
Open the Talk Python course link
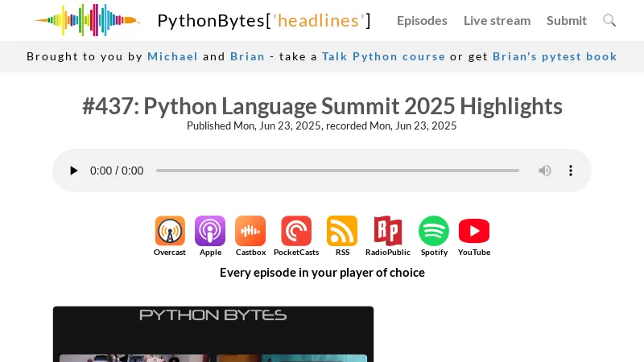click(383, 56)
